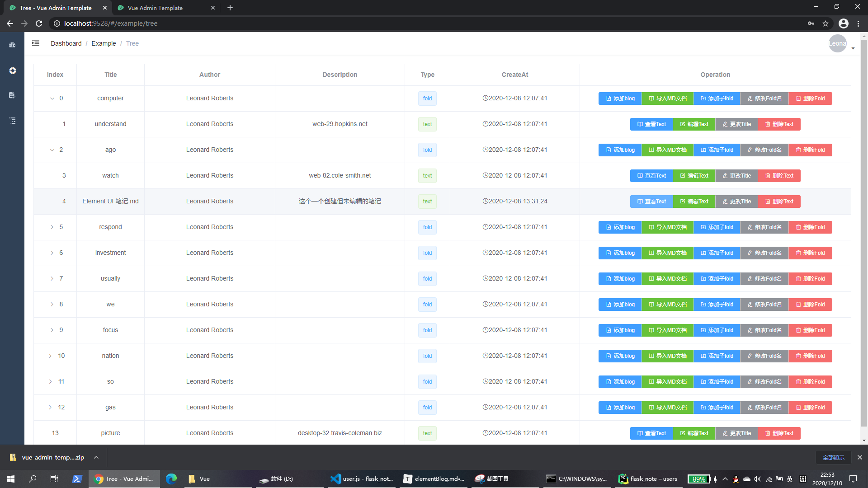Click the desktop-32.travis-coleman.biz cell
The image size is (868, 488).
tap(340, 433)
